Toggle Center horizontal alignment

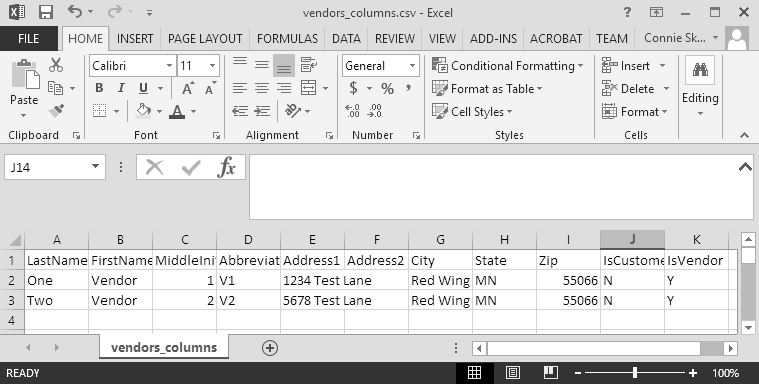[x=262, y=88]
